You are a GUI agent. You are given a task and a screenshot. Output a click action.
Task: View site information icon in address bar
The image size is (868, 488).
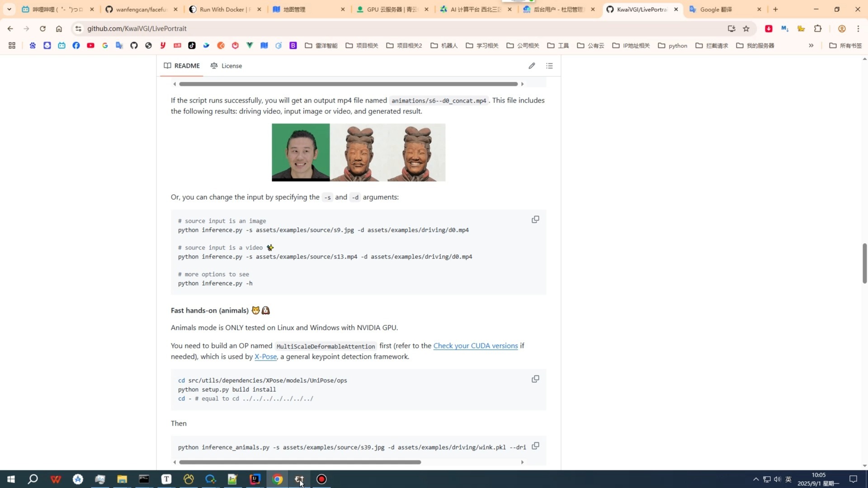coord(78,28)
